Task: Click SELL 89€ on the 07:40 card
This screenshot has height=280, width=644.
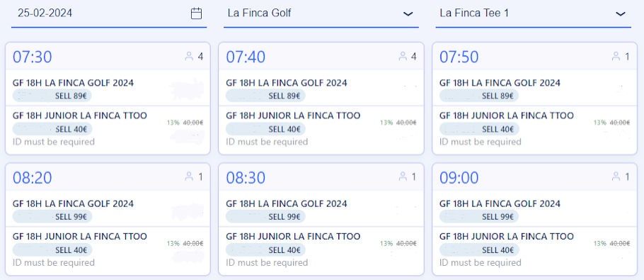Action: click(x=265, y=96)
